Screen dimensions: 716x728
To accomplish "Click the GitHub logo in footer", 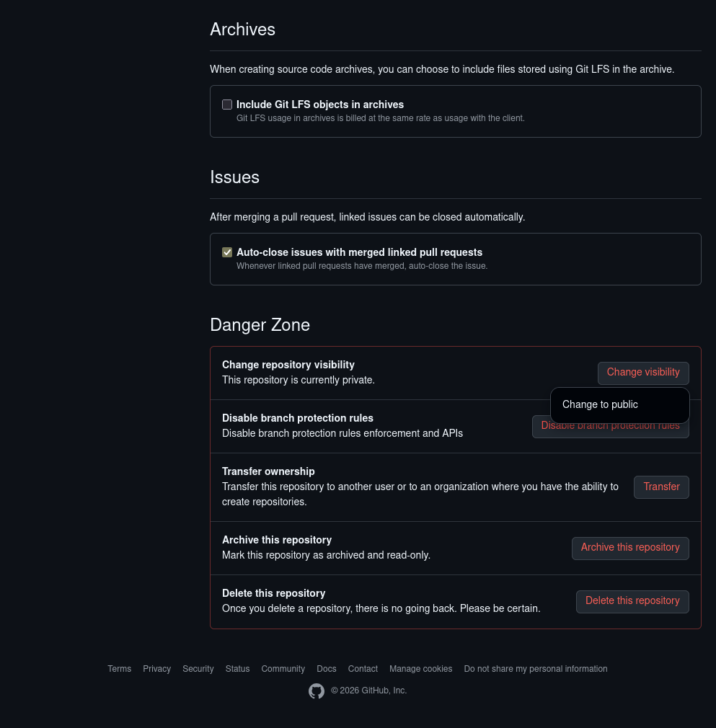I will [x=317, y=691].
